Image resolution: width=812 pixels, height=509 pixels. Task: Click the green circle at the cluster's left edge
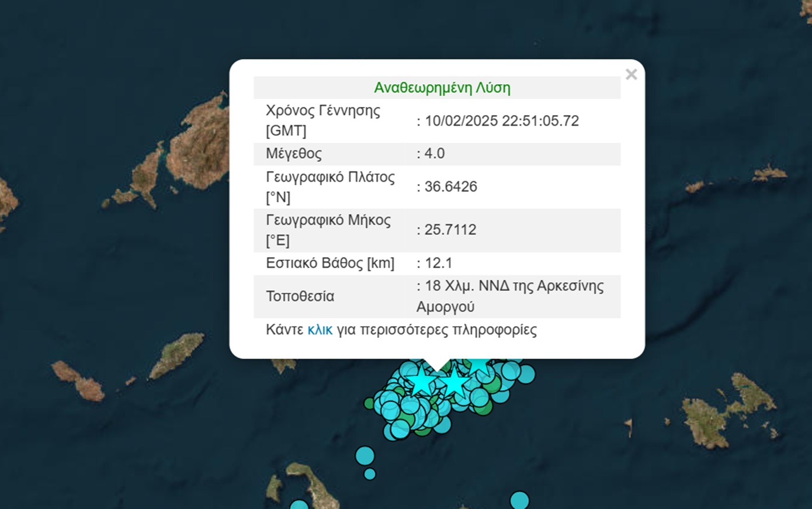pos(369,403)
